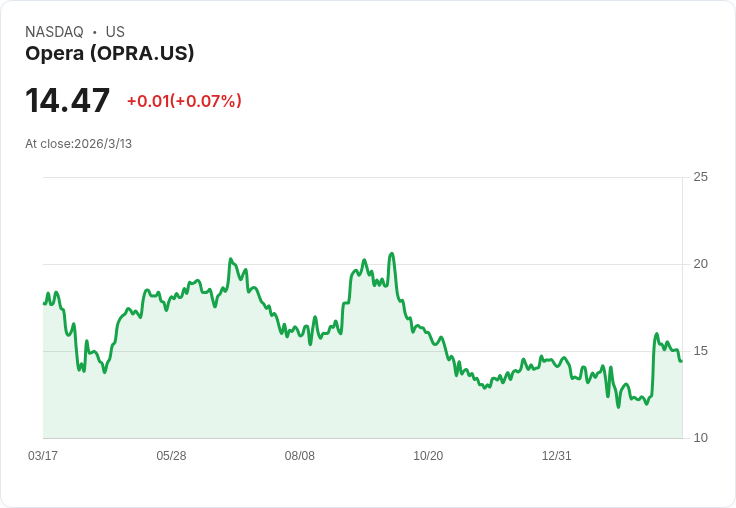Screen dimensions: 736x508
Task: Click the 20 label on the y-axis
Action: [x=701, y=264]
